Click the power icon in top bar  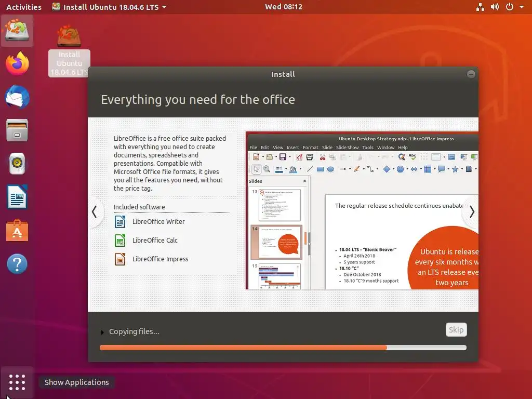pos(510,7)
